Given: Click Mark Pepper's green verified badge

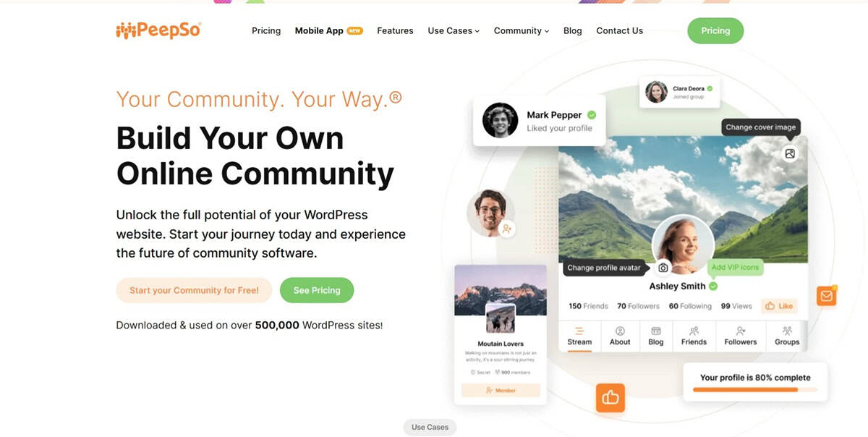Looking at the screenshot, I should click(592, 115).
